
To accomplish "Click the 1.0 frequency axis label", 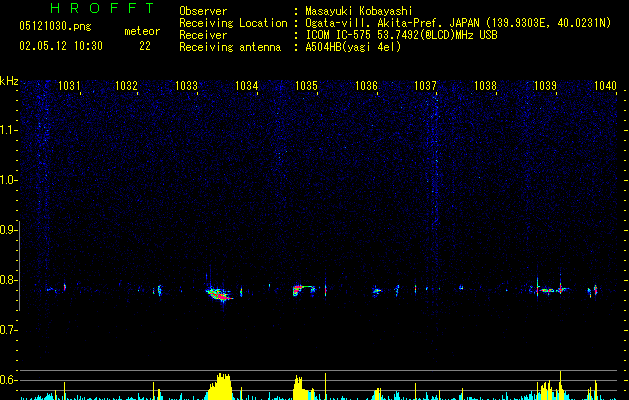I will click(x=8, y=180).
